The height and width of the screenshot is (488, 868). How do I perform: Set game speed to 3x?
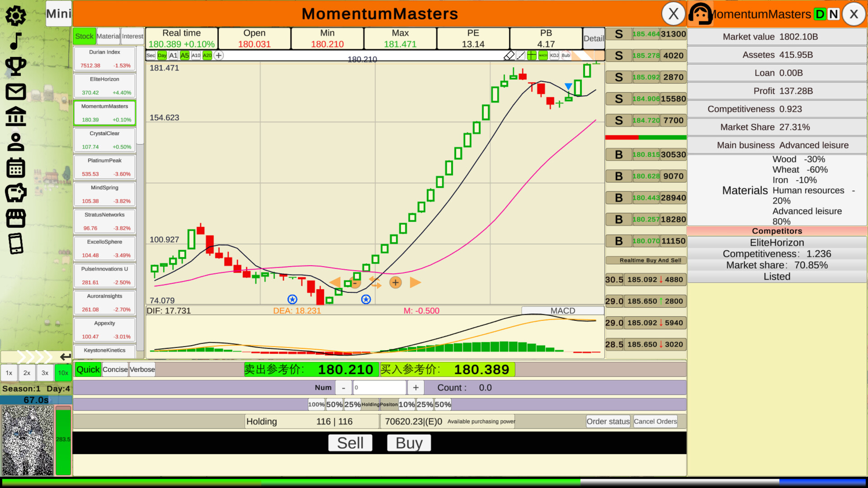(x=45, y=373)
